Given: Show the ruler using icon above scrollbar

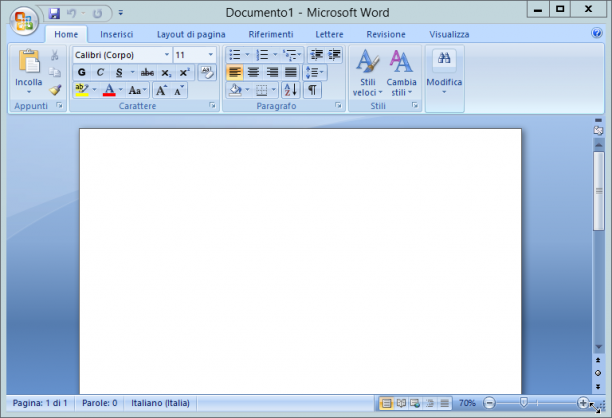Looking at the screenshot, I should [598, 130].
